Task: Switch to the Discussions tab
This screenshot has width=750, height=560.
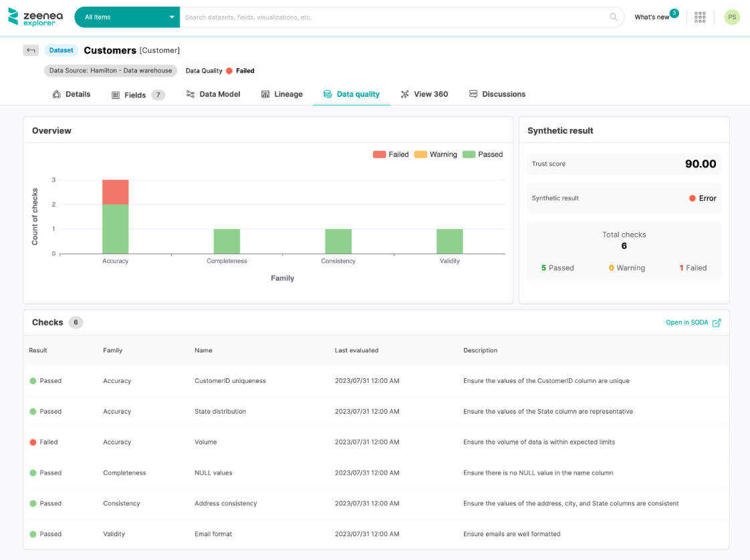Action: 497,94
